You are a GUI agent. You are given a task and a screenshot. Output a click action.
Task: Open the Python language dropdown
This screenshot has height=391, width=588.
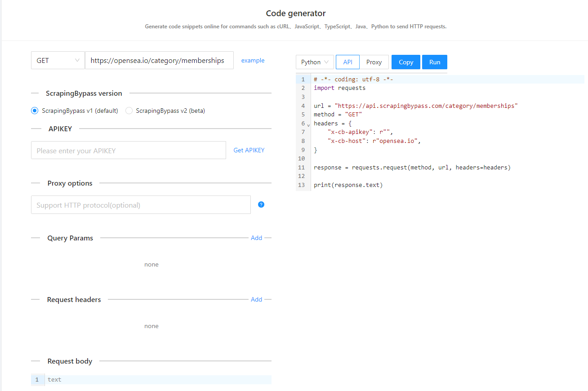pyautogui.click(x=315, y=62)
